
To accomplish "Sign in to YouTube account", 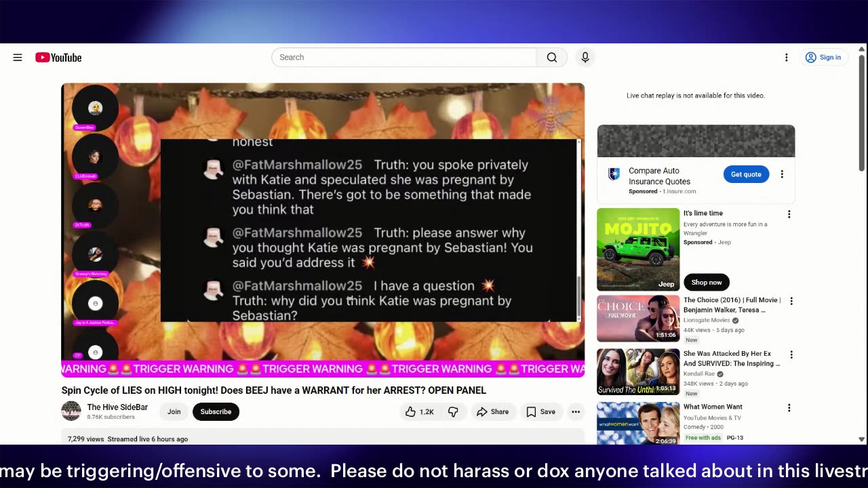I will [x=823, y=58].
